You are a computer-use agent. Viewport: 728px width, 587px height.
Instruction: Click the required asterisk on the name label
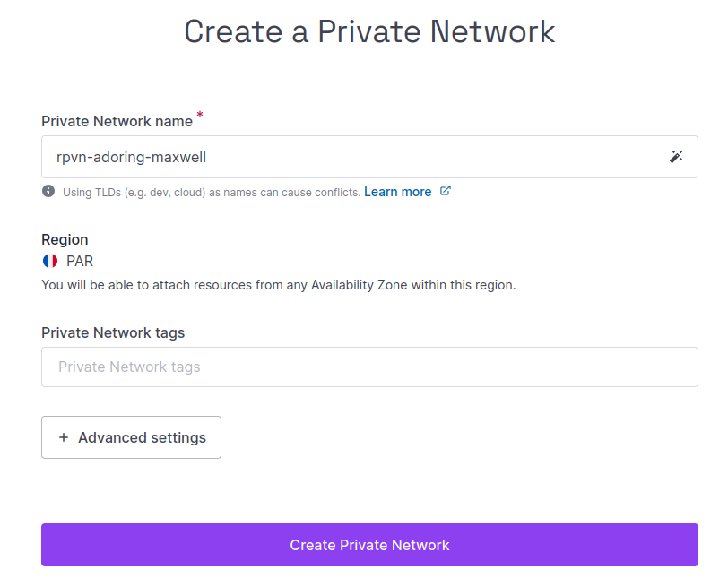pos(199,115)
